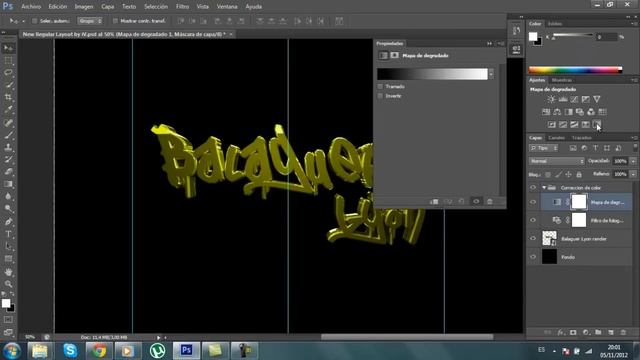
Task: Select the Rectangular Marquee tool
Action: coord(8,61)
